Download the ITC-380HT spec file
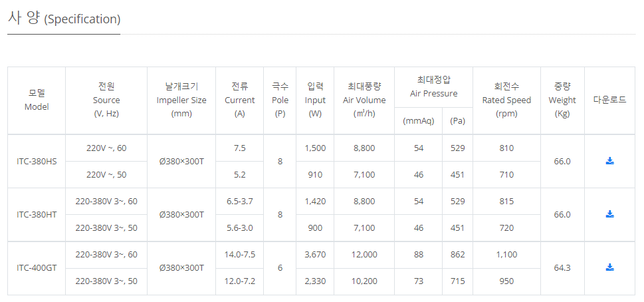Viewport: 644px width, 302px height. pos(609,214)
